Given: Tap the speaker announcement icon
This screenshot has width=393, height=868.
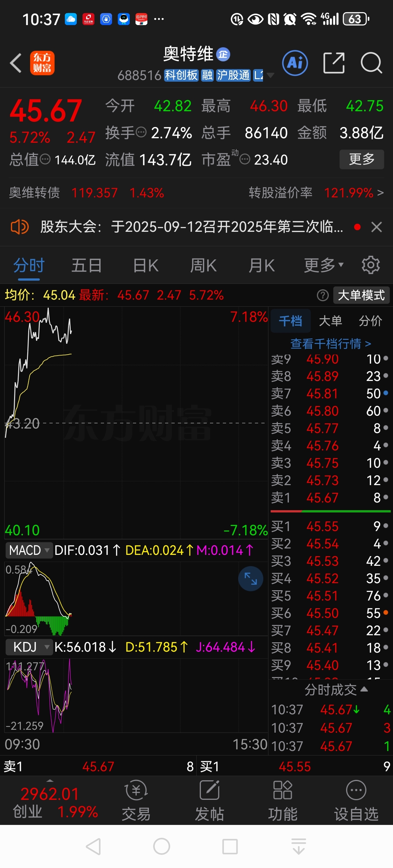Looking at the screenshot, I should (x=20, y=227).
